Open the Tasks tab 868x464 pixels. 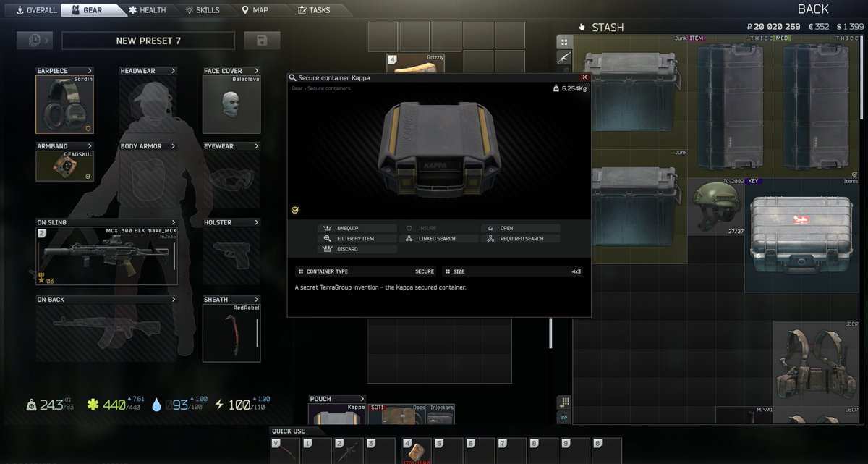click(314, 10)
